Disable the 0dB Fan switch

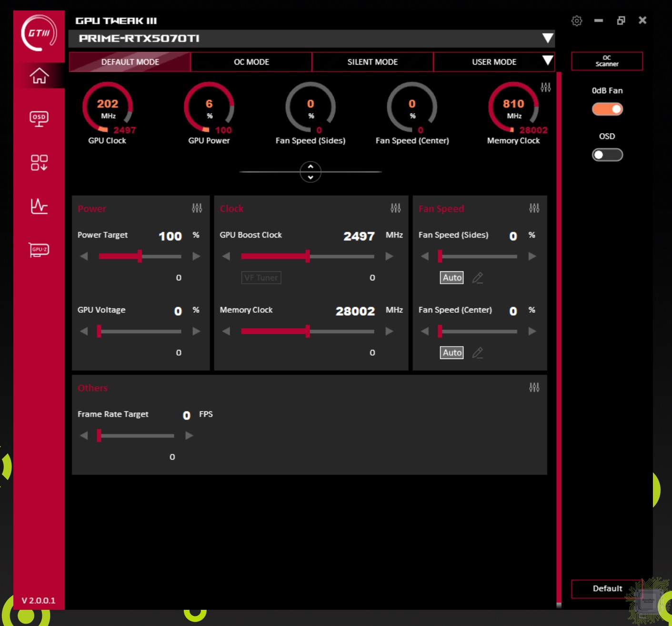(x=607, y=109)
